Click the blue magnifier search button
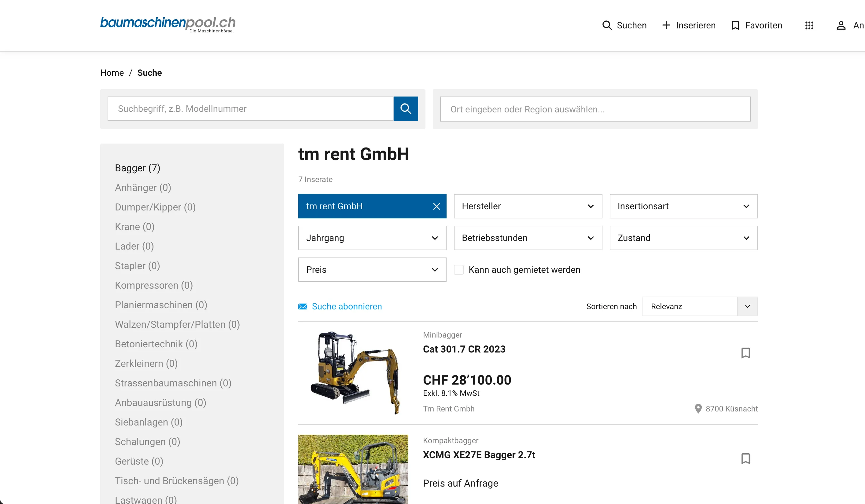Screen dimensions: 865x504 (x=406, y=109)
